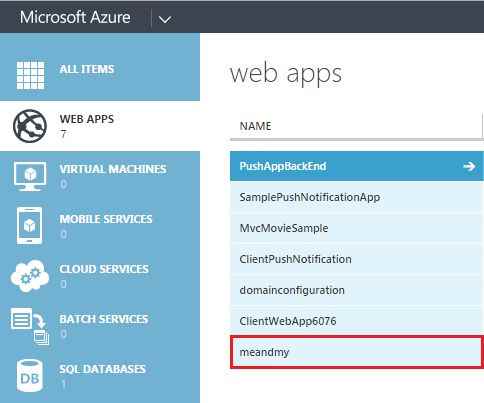Click the Web Apps globe icon
Viewport: 484px width, 403px height.
click(30, 126)
